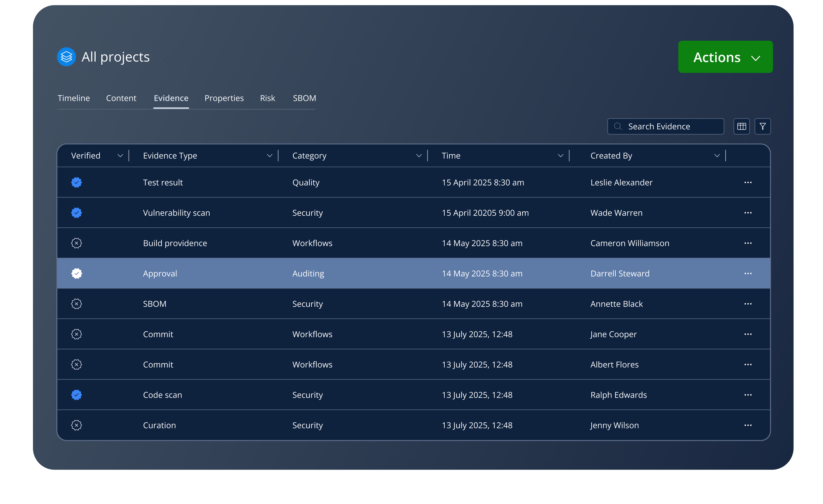Viewport: 823px width, 504px height.
Task: Toggle verified badge on Vulnerability scan row
Action: point(77,213)
